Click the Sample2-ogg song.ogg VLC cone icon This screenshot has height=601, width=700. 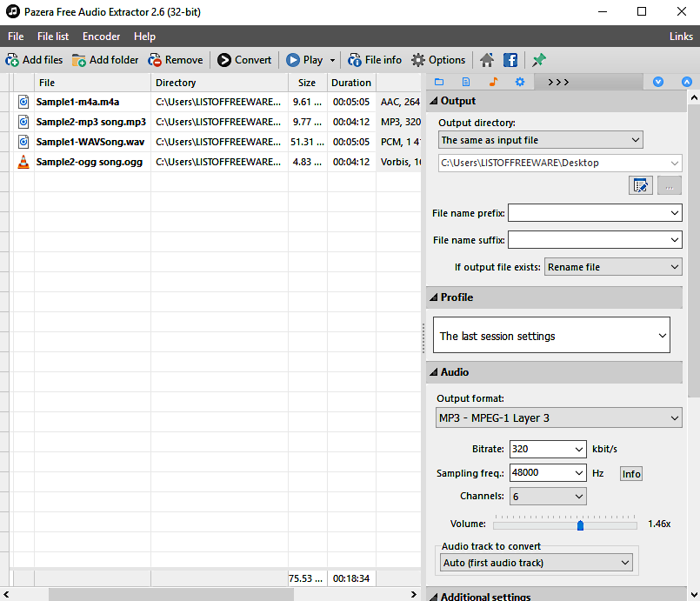[x=23, y=162]
